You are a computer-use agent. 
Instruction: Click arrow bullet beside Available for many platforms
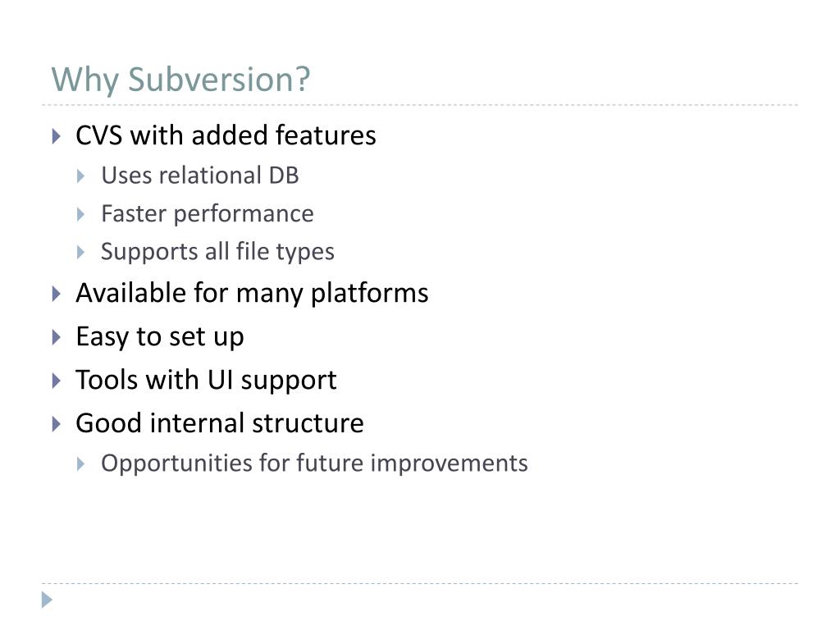coord(57,294)
